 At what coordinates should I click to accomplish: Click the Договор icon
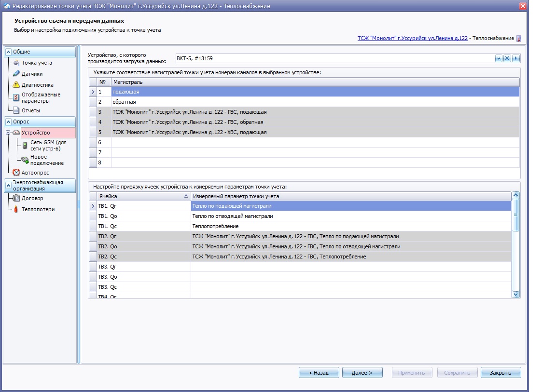[x=16, y=198]
